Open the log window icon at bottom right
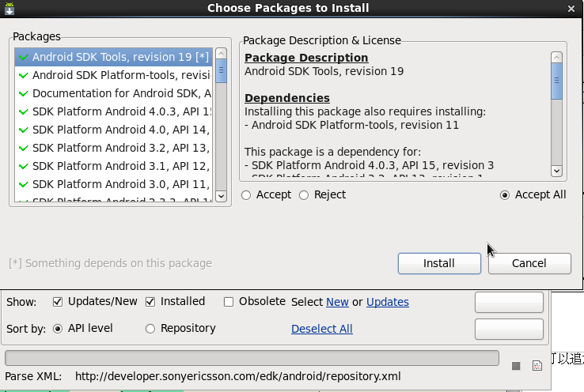This screenshot has width=584, height=392. tap(537, 366)
